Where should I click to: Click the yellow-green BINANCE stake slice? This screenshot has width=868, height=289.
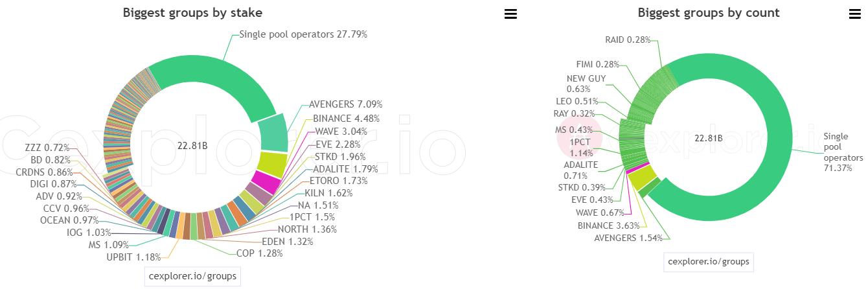[271, 163]
